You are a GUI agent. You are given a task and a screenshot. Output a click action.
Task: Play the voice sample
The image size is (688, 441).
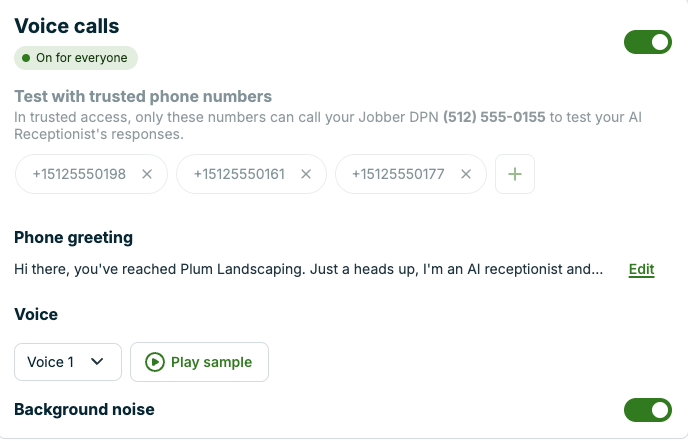(199, 362)
